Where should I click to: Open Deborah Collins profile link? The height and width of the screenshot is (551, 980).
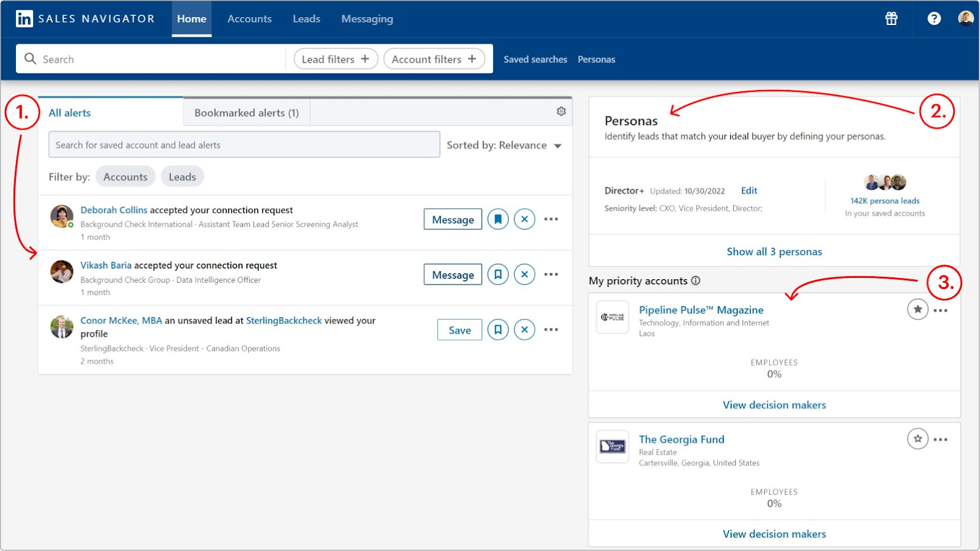tap(114, 210)
